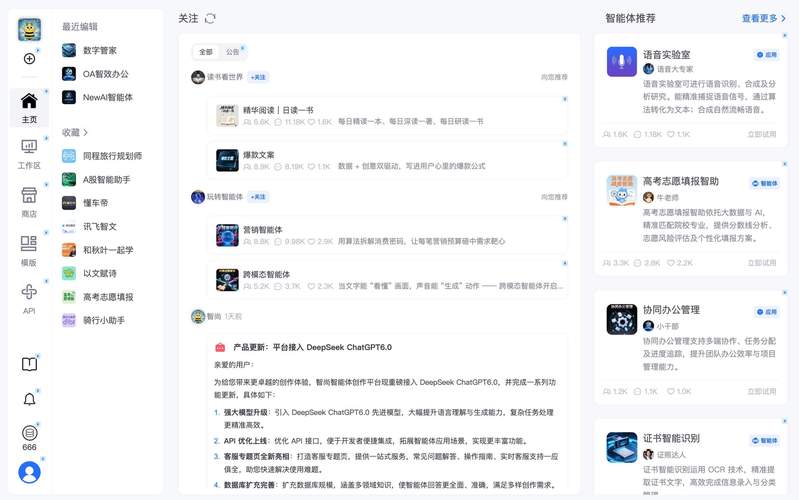
Task: Click 向您推荐 beside 玩转智能体
Action: tap(554, 197)
